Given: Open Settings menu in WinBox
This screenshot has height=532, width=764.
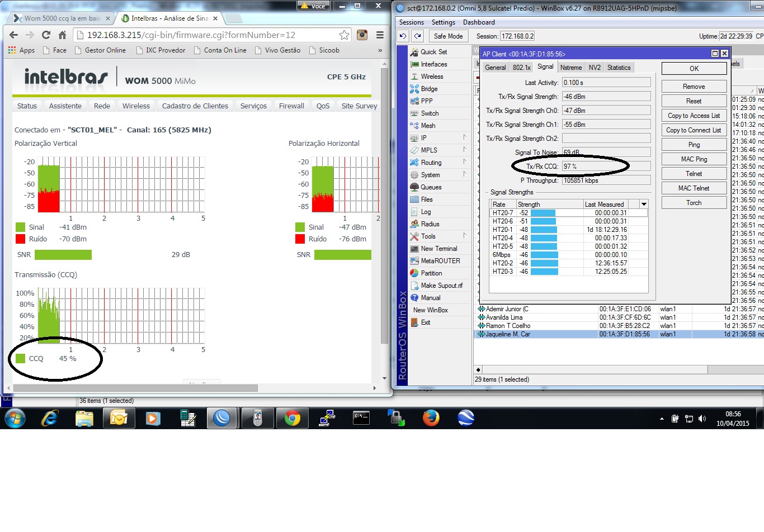Looking at the screenshot, I should click(444, 22).
